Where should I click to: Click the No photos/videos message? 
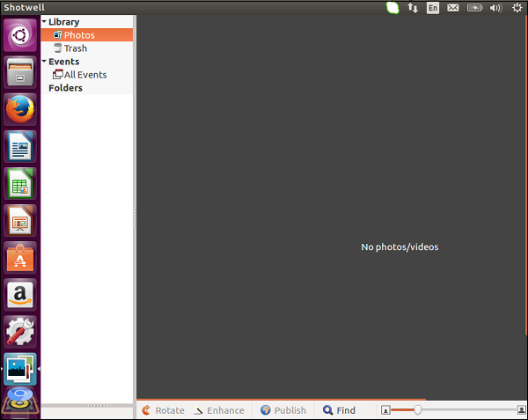400,247
